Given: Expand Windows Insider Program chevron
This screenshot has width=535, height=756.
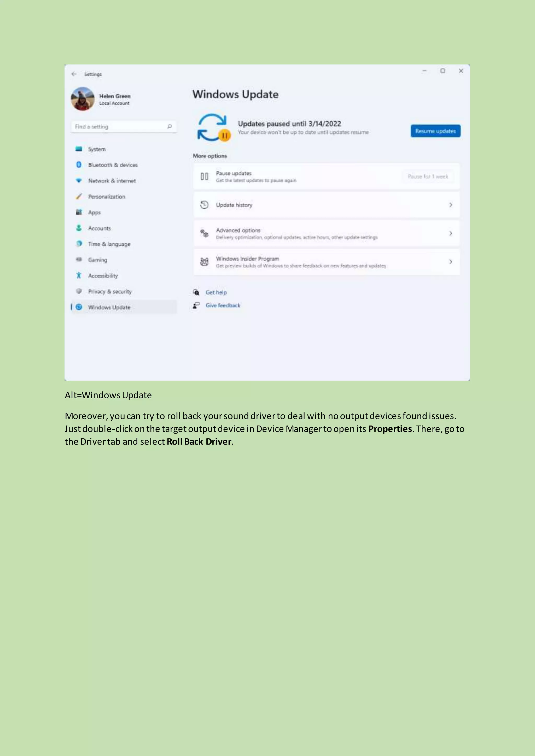Looking at the screenshot, I should pyautogui.click(x=451, y=262).
